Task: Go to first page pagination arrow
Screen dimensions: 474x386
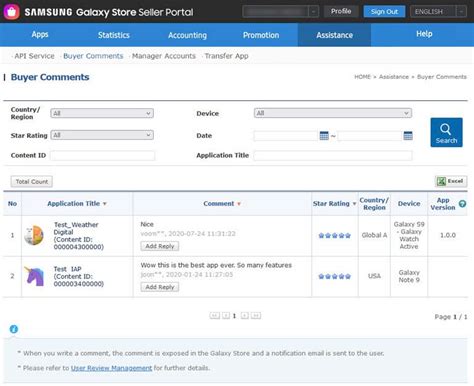Action: point(215,315)
